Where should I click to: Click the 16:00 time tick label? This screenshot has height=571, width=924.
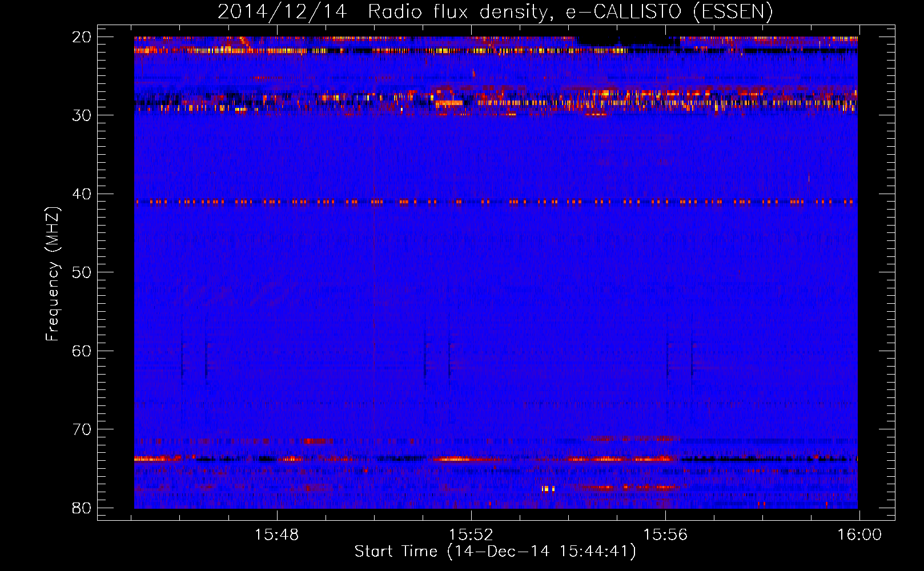pos(859,535)
